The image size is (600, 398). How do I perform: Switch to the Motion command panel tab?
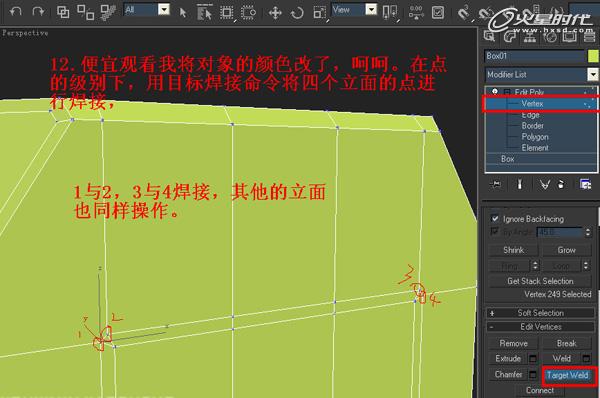click(550, 36)
